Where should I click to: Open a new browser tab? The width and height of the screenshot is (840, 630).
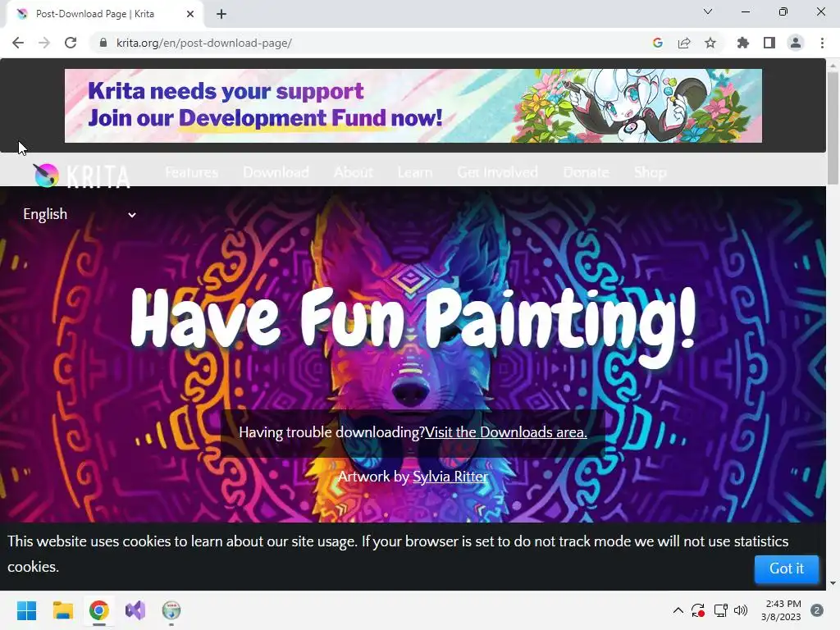pos(221,14)
